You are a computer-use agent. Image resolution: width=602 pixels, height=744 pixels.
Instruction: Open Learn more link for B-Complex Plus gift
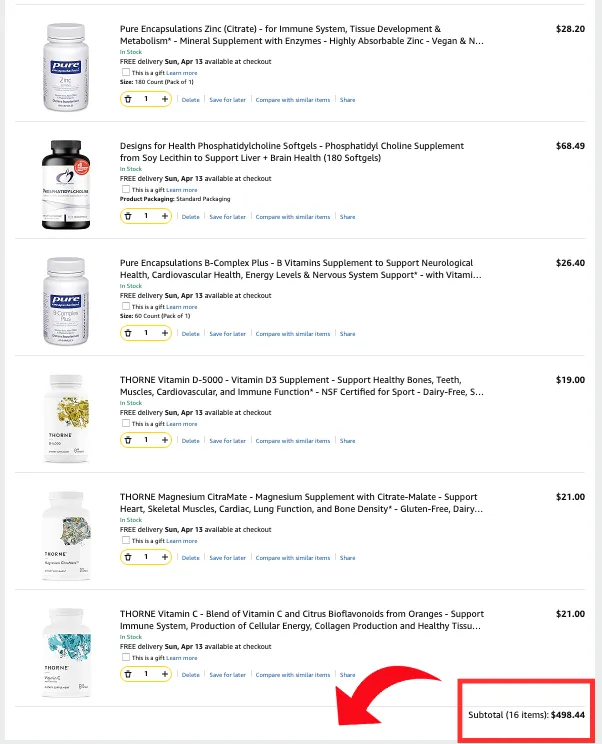pos(181,307)
